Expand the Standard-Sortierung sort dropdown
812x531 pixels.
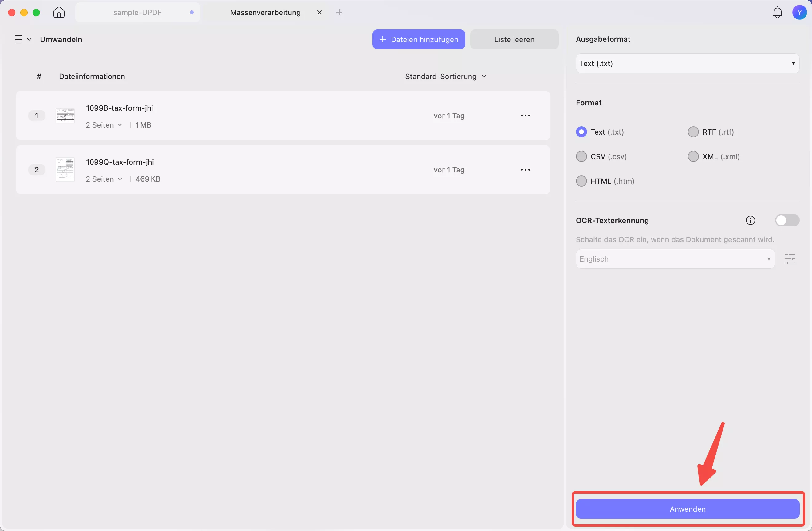point(445,77)
